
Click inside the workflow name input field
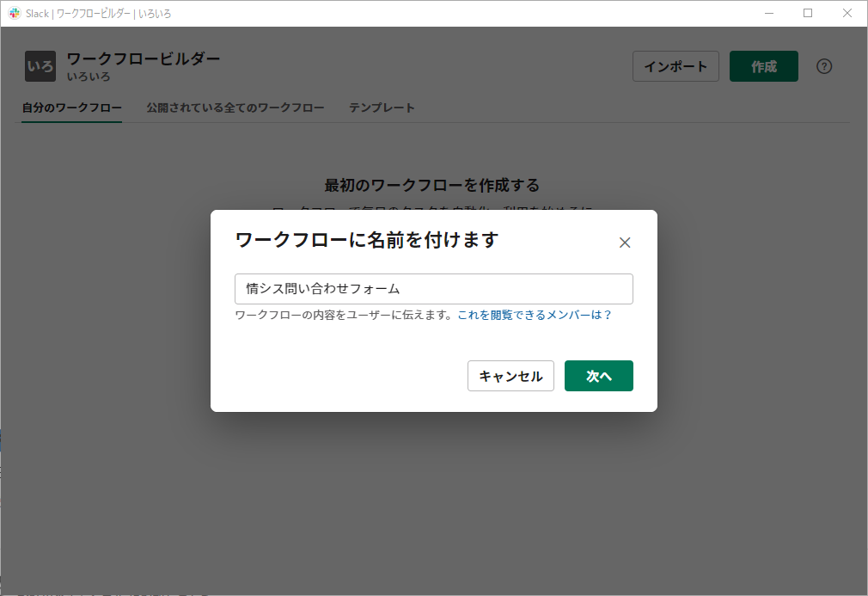point(433,289)
